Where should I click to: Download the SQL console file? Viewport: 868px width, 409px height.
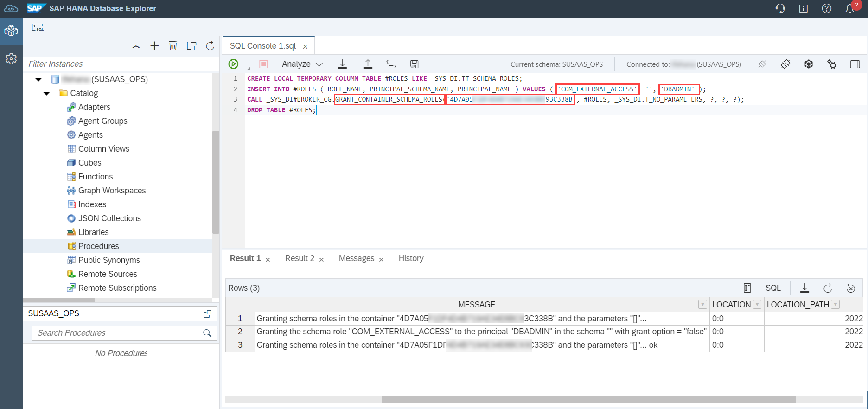(343, 64)
